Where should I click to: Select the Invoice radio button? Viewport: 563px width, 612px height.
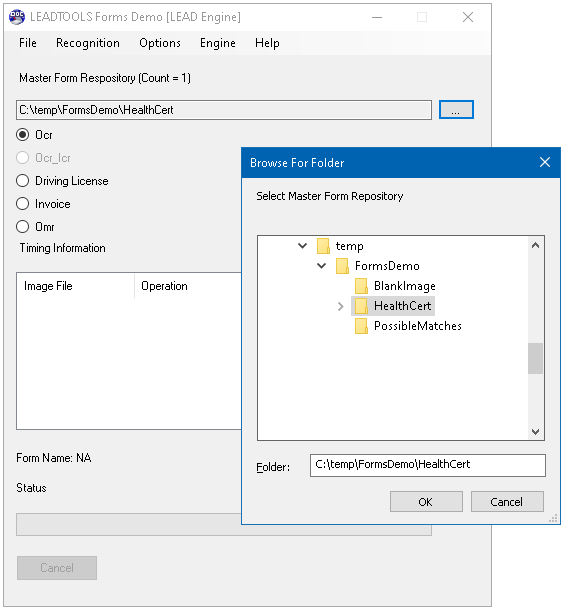[x=23, y=204]
